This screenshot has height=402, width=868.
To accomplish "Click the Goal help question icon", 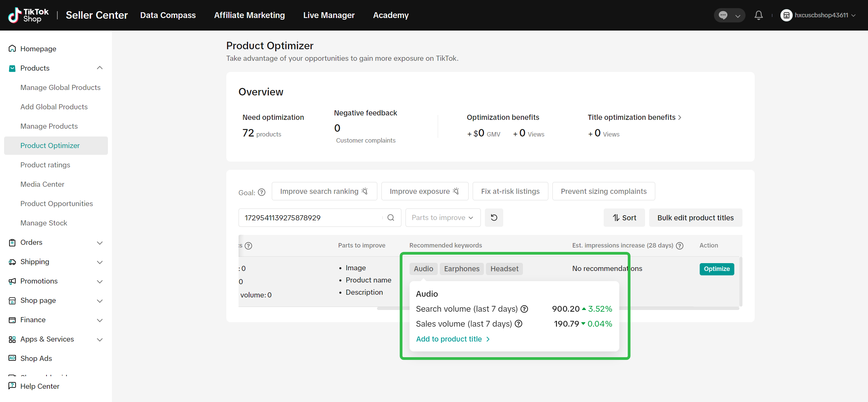I will coord(262,193).
